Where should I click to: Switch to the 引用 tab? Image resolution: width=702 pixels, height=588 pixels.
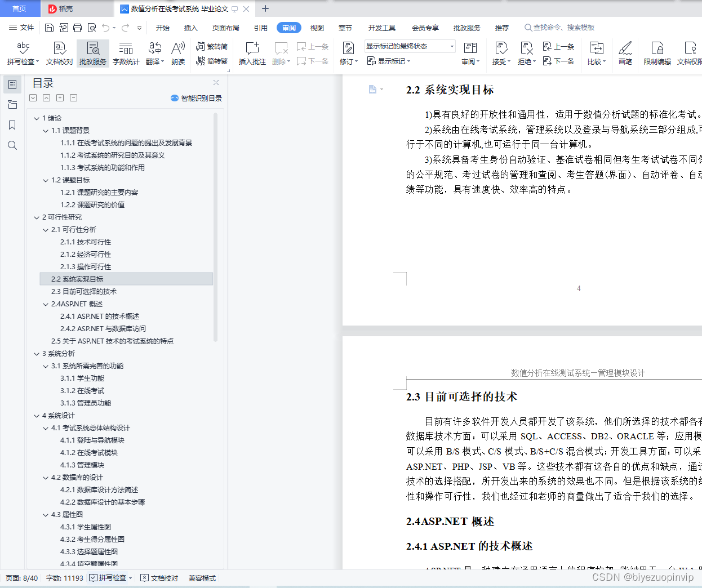261,28
